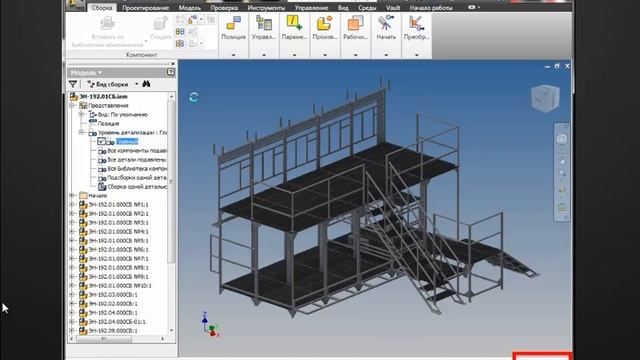Viewport: 640px width, 360px height.
Task: Open the Управл... ribbon panel icon
Action: click(x=264, y=23)
